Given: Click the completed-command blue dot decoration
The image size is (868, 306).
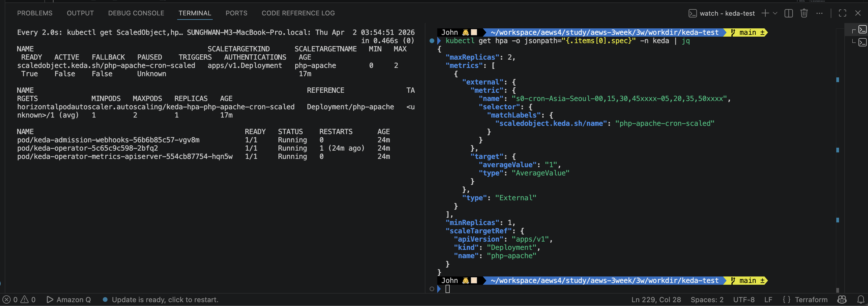Looking at the screenshot, I should point(432,41).
